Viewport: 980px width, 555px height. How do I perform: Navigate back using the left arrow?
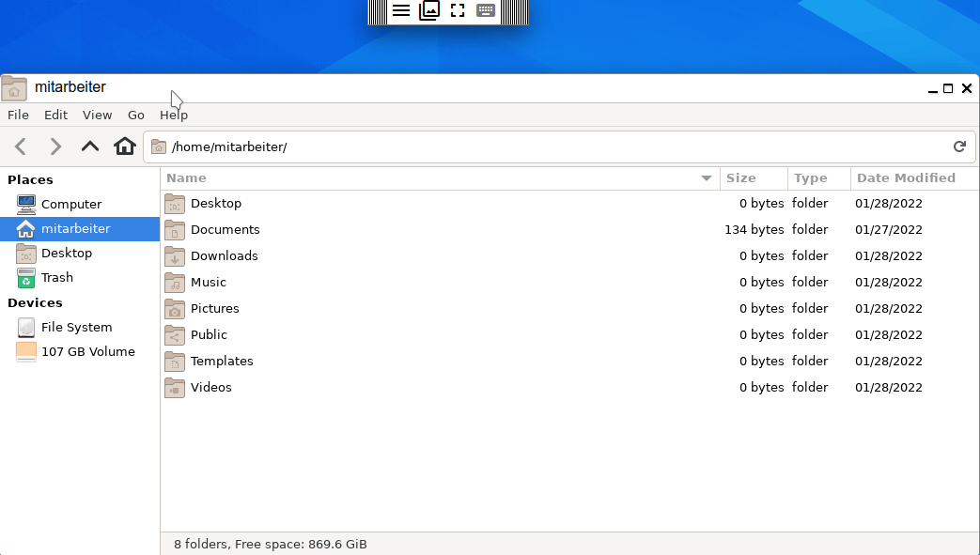coord(21,146)
